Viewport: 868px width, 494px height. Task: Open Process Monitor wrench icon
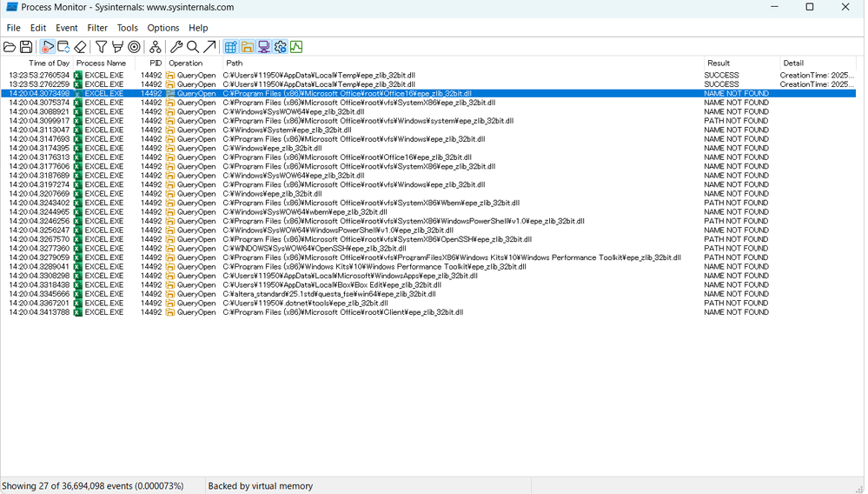tap(176, 47)
